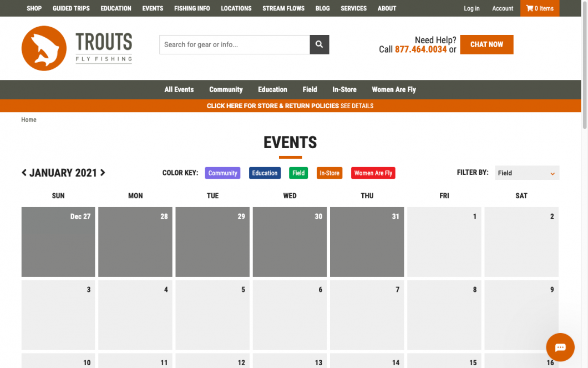Click the store & return policies banner
Screen dimensions: 588x368
point(290,106)
